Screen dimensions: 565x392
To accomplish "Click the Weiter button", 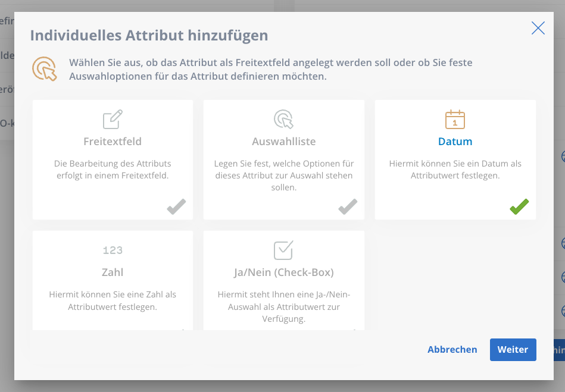I will (x=513, y=350).
